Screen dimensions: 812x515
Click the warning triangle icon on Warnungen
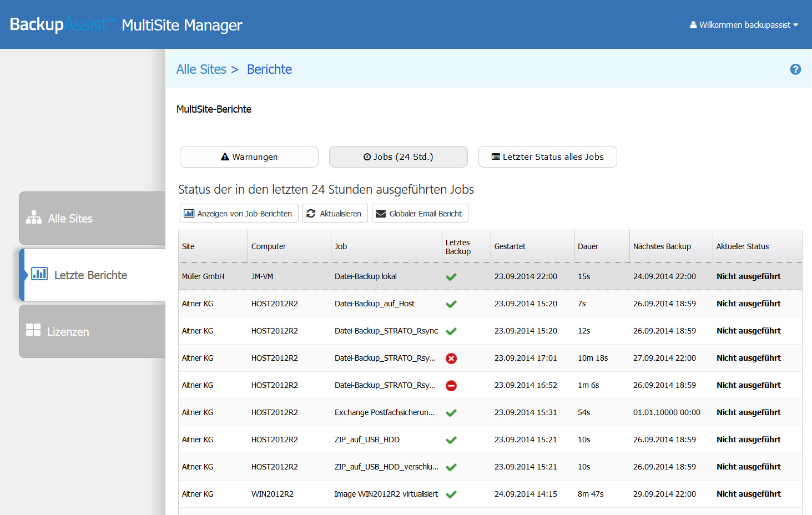click(225, 157)
